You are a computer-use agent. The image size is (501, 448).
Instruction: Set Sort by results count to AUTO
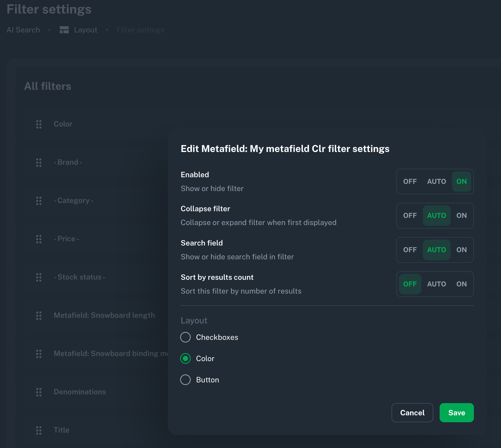[436, 284]
